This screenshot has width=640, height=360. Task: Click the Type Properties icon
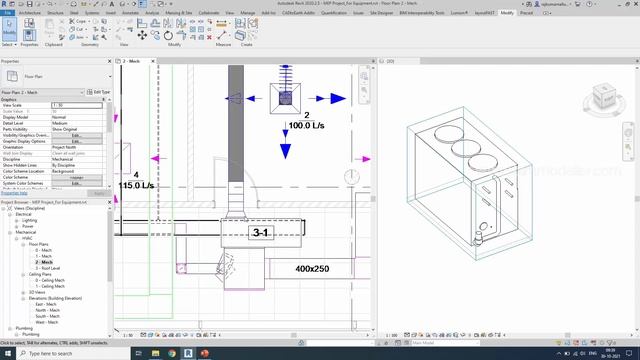point(29,23)
